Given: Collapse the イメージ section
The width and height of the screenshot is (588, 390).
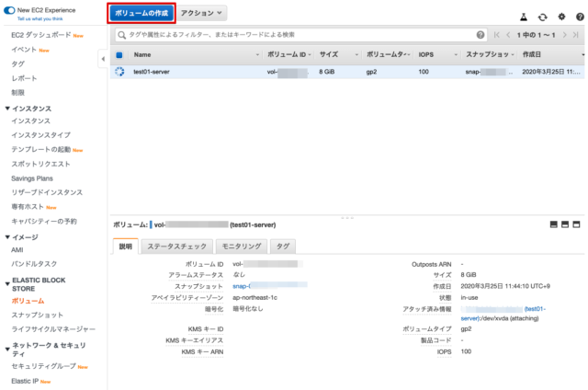Looking at the screenshot, I should [7, 237].
